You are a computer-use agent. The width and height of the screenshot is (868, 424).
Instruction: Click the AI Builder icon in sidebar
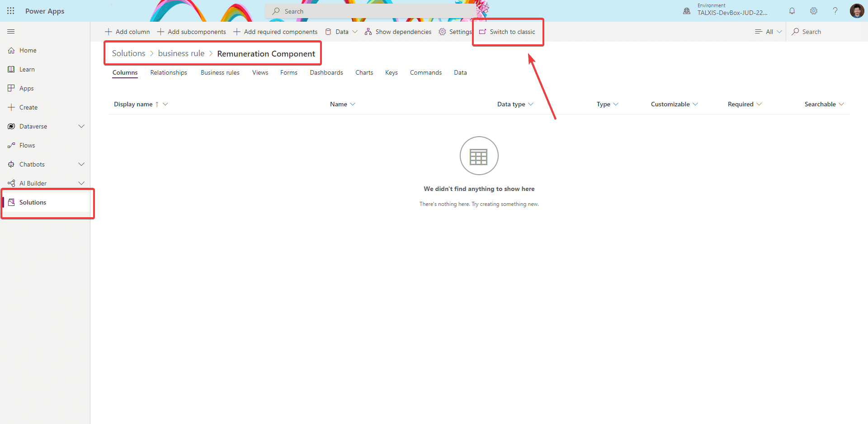coord(11,184)
